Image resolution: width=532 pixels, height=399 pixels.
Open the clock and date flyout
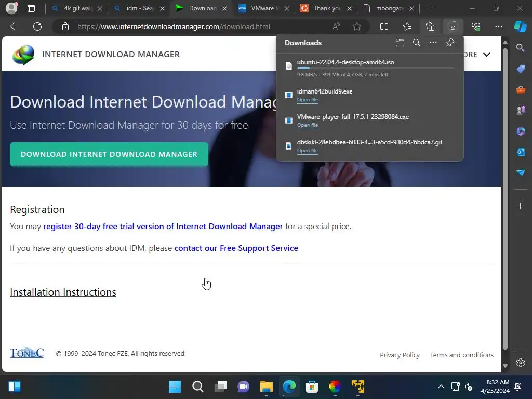pos(495,387)
